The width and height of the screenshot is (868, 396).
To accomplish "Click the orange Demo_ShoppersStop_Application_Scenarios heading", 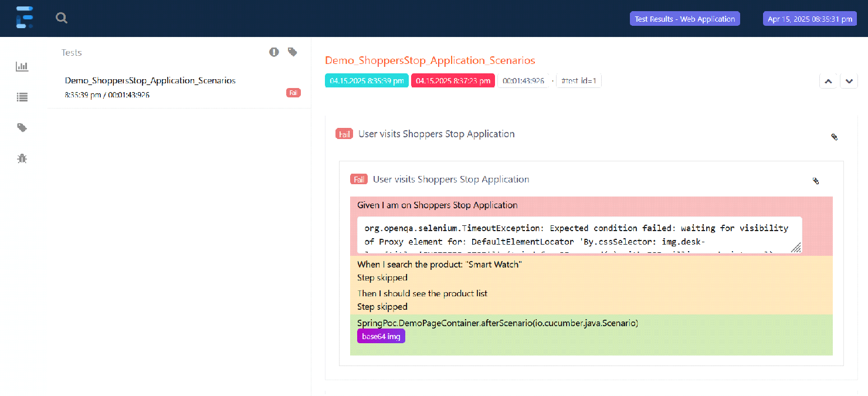I will (430, 60).
